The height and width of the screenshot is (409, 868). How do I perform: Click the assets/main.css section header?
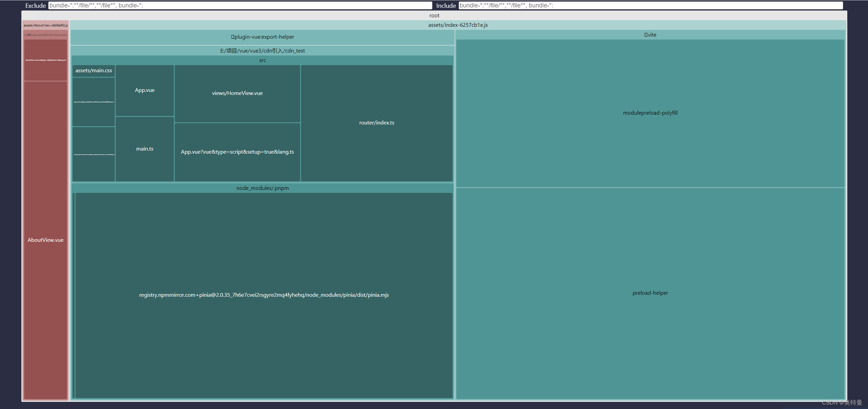point(93,70)
